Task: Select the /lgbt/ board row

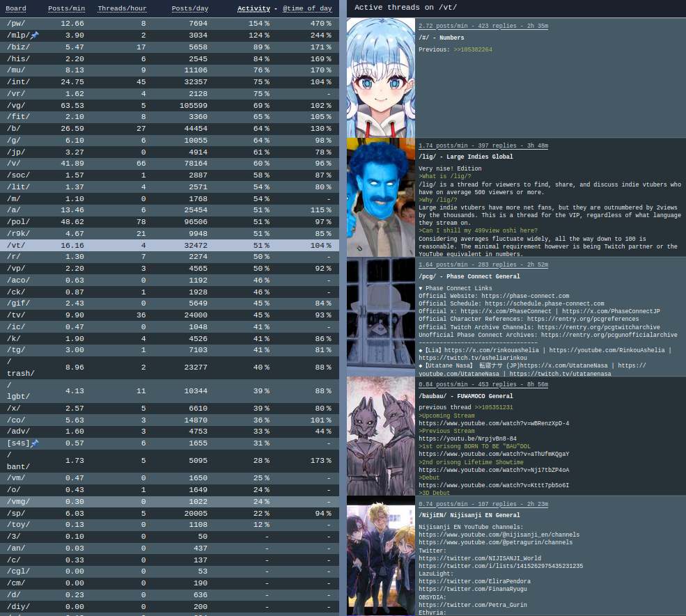Action: (x=169, y=391)
